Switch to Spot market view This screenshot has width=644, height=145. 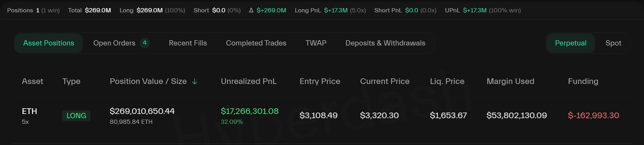613,43
